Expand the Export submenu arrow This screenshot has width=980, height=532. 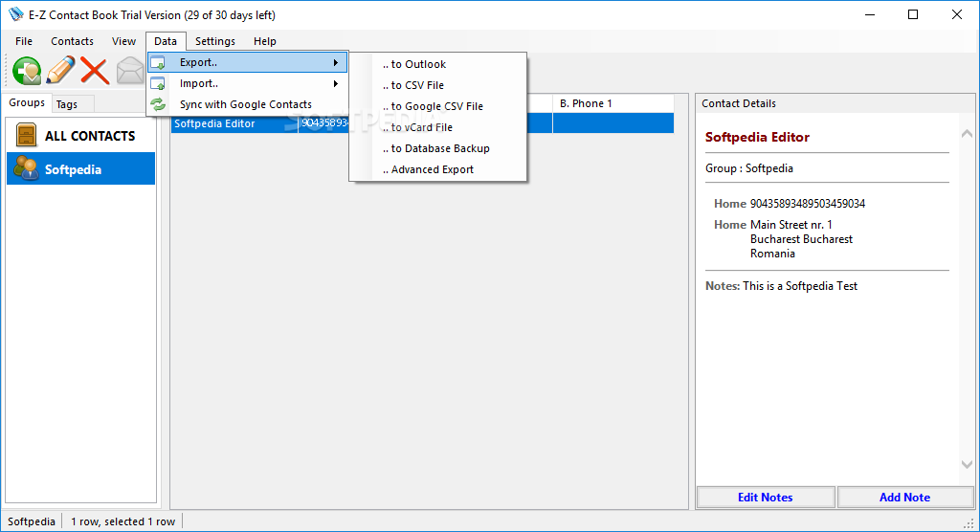(336, 62)
